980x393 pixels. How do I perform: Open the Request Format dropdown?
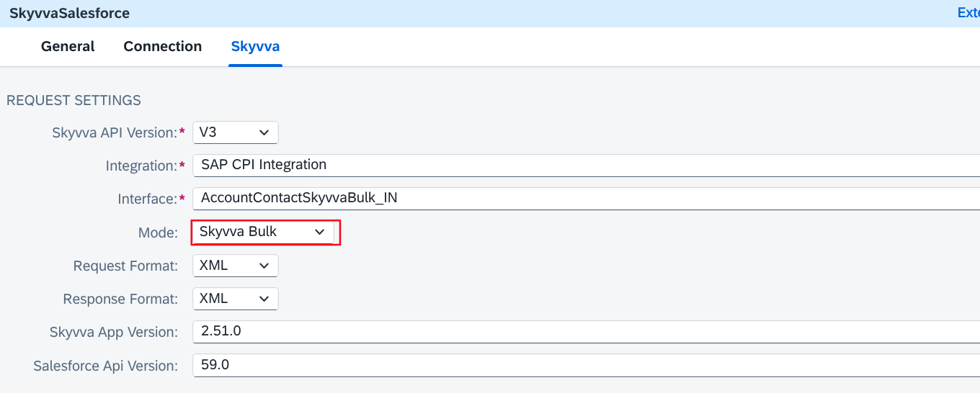click(x=235, y=265)
